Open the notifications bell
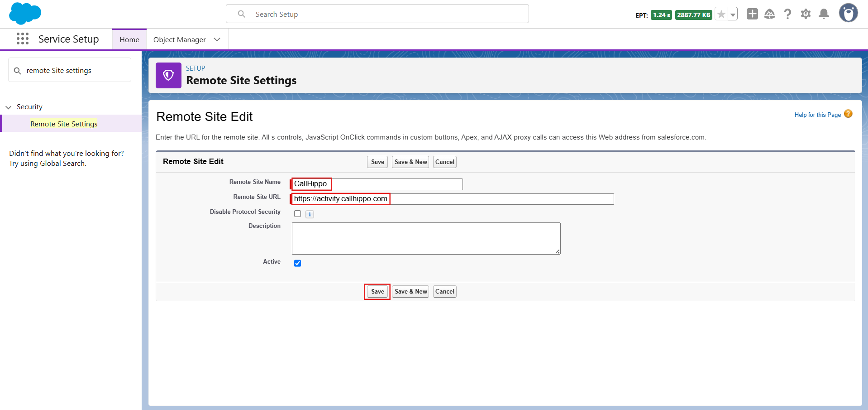This screenshot has width=868, height=410. pyautogui.click(x=824, y=14)
